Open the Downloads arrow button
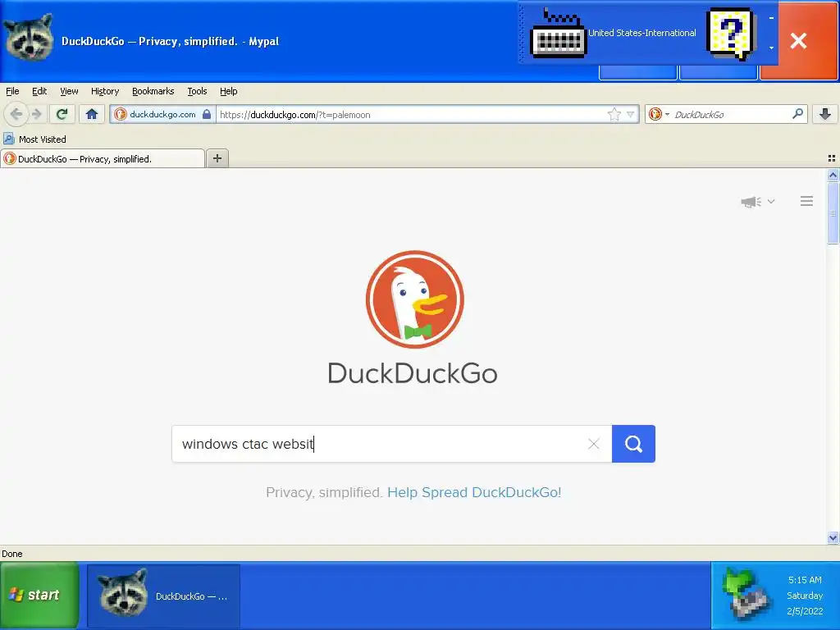Screen dimensions: 840x630 point(825,114)
